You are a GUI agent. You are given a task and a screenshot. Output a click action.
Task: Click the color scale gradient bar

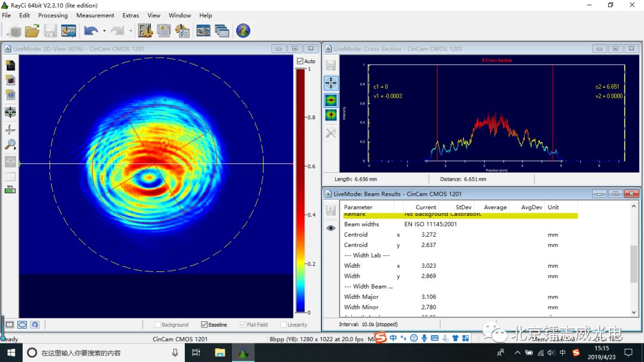pyautogui.click(x=301, y=191)
